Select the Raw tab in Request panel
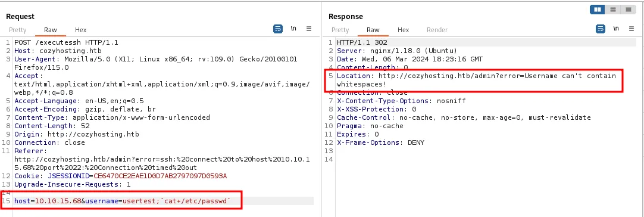644x217 pixels. (51, 30)
